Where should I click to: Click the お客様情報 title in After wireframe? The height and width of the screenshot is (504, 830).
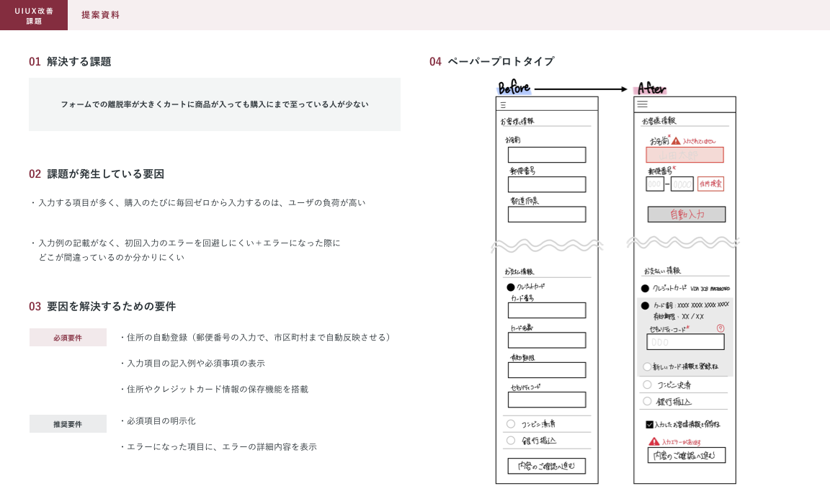(x=659, y=120)
